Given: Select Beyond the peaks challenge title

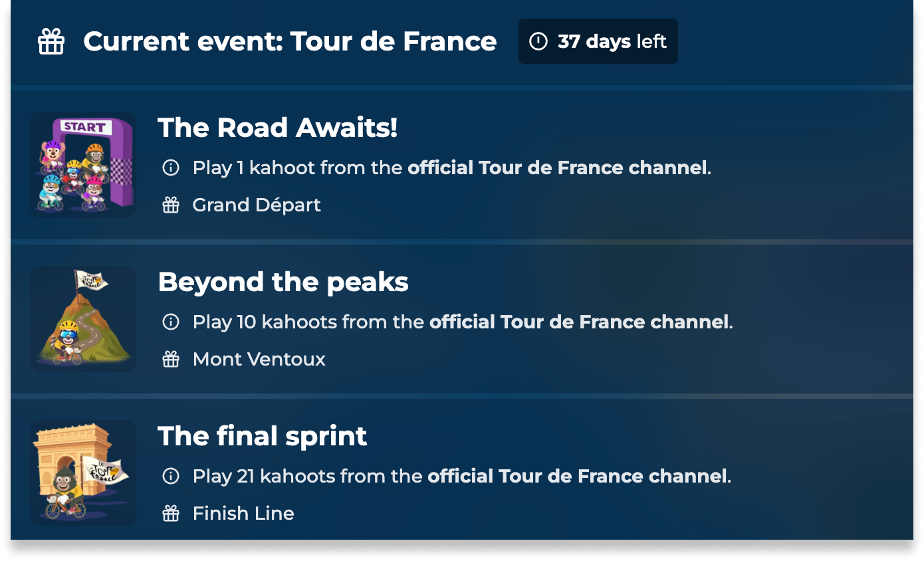Looking at the screenshot, I should point(283,282).
